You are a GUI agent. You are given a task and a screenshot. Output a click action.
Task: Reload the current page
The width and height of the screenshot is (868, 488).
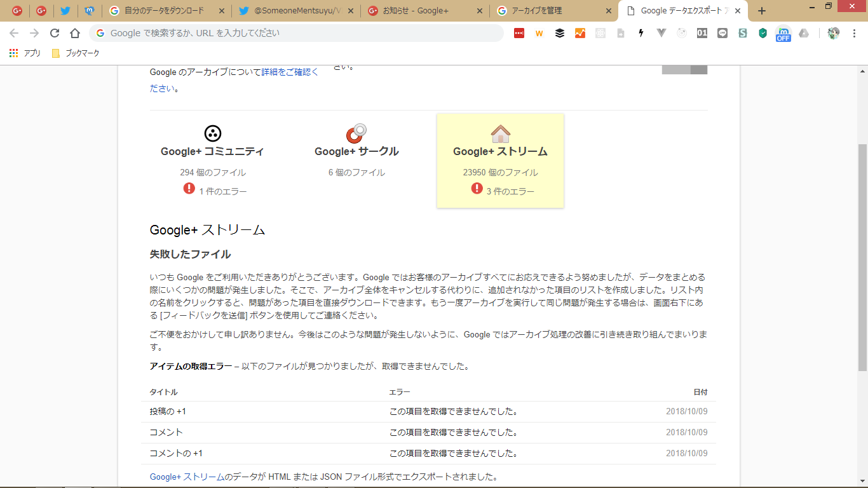(55, 34)
